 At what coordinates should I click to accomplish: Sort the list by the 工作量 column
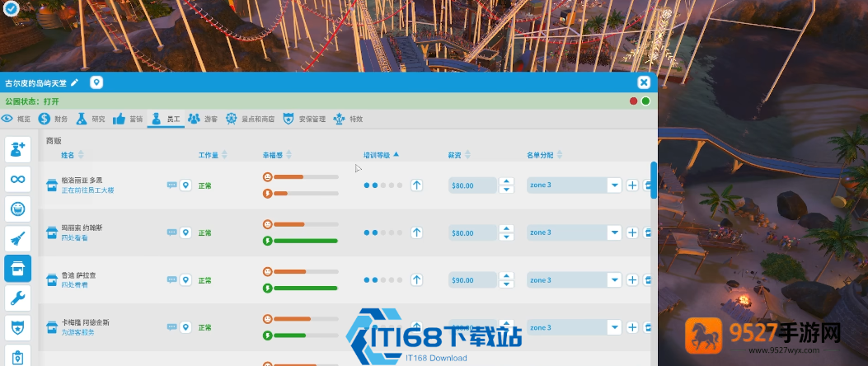(213, 155)
